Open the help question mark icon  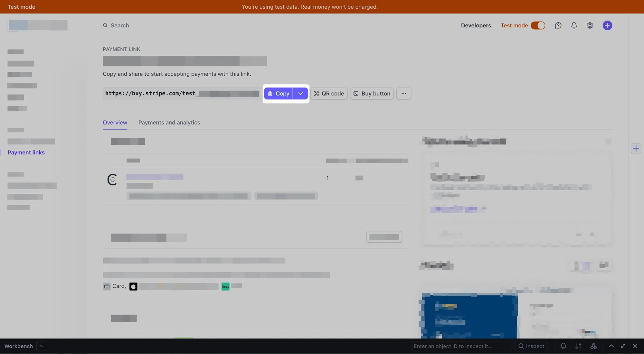click(x=558, y=25)
